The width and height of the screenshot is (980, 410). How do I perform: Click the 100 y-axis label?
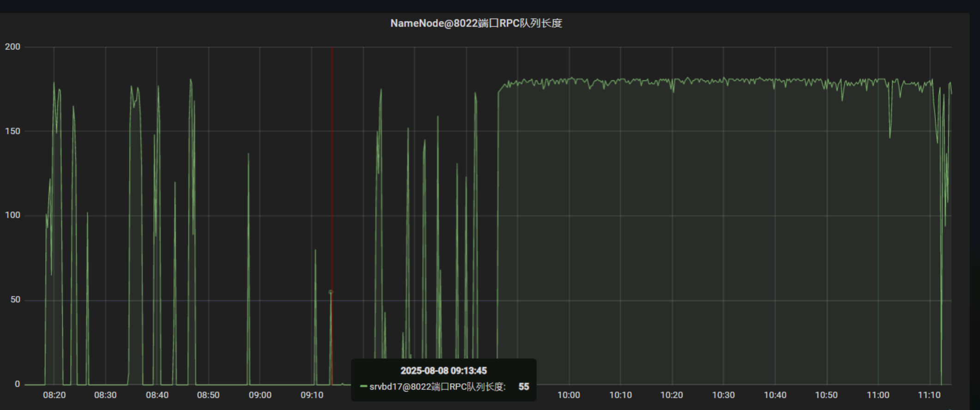(x=13, y=215)
